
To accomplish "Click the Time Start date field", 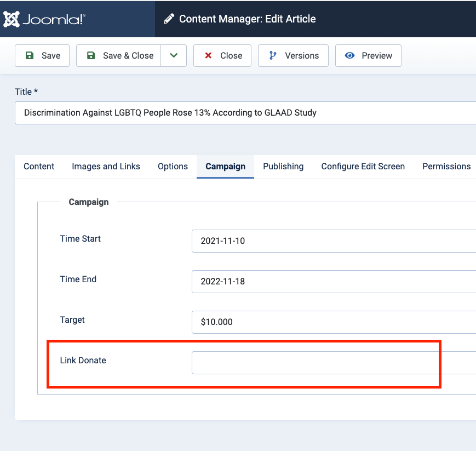I will point(333,241).
